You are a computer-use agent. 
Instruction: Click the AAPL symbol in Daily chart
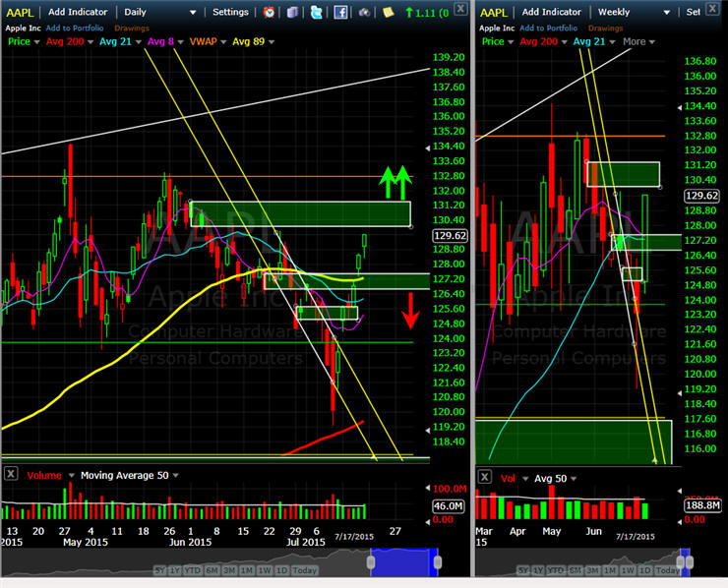[x=20, y=13]
